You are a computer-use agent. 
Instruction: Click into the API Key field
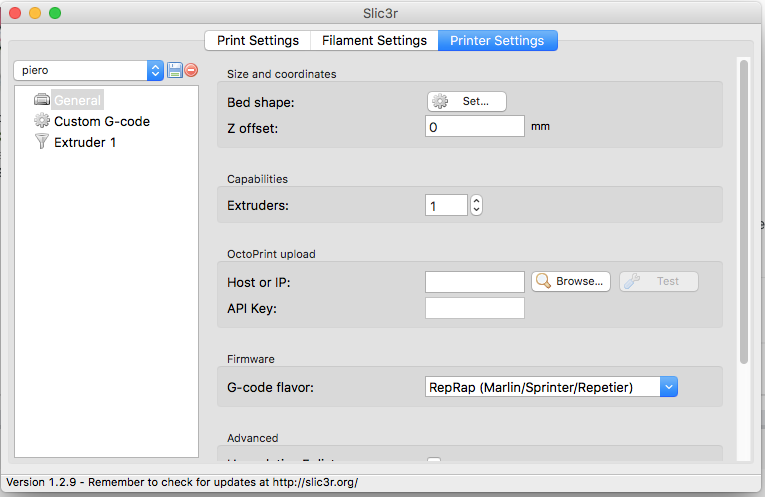click(475, 308)
